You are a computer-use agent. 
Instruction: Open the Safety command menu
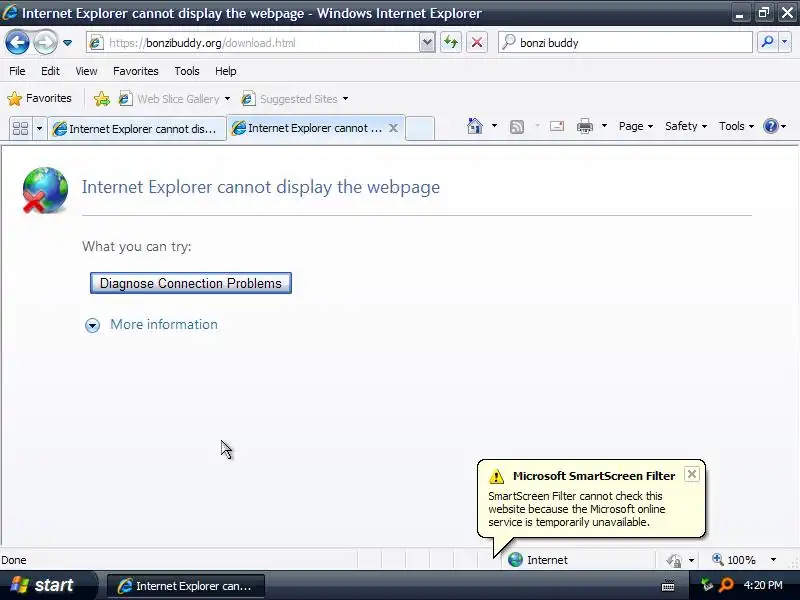click(x=686, y=126)
